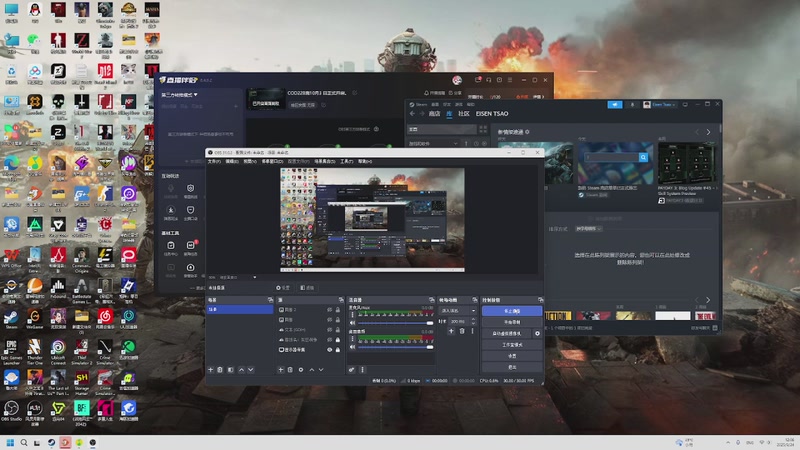Open OBS 编辑(E) menu
Viewport: 800px width, 450px height.
pos(232,161)
